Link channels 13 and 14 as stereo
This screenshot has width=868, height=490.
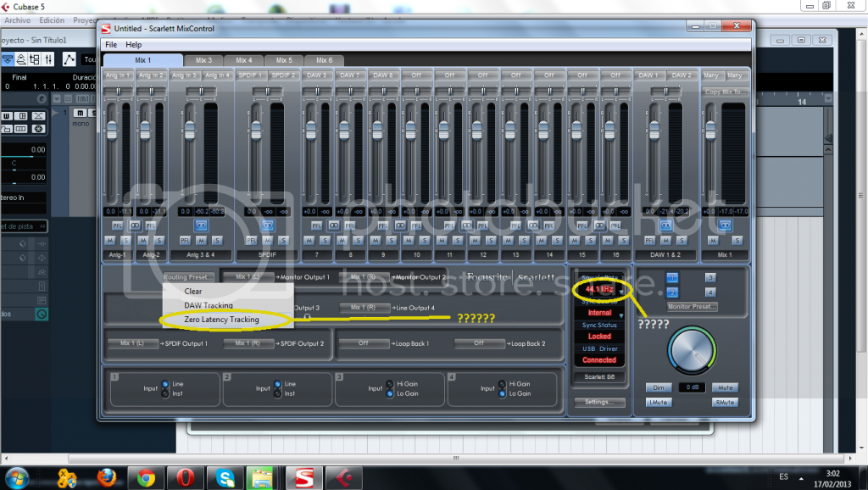click(533, 226)
